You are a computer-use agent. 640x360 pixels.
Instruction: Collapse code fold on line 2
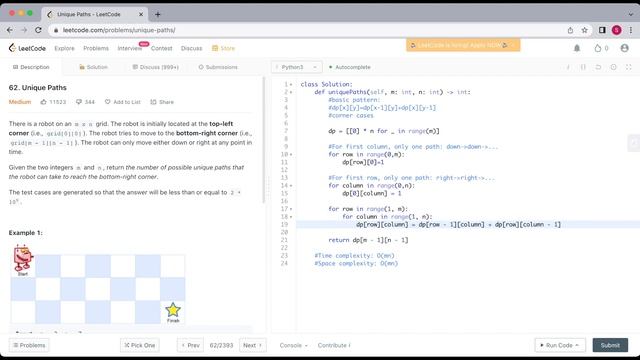(x=291, y=92)
